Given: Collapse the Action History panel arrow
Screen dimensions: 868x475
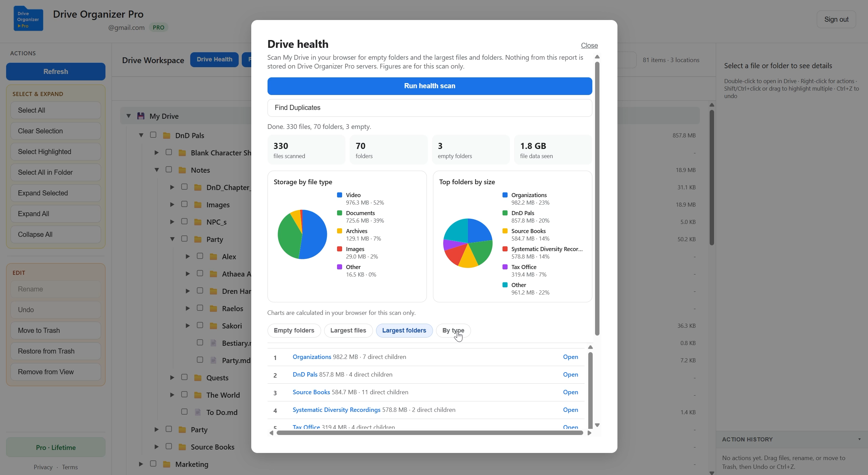Looking at the screenshot, I should [859, 439].
